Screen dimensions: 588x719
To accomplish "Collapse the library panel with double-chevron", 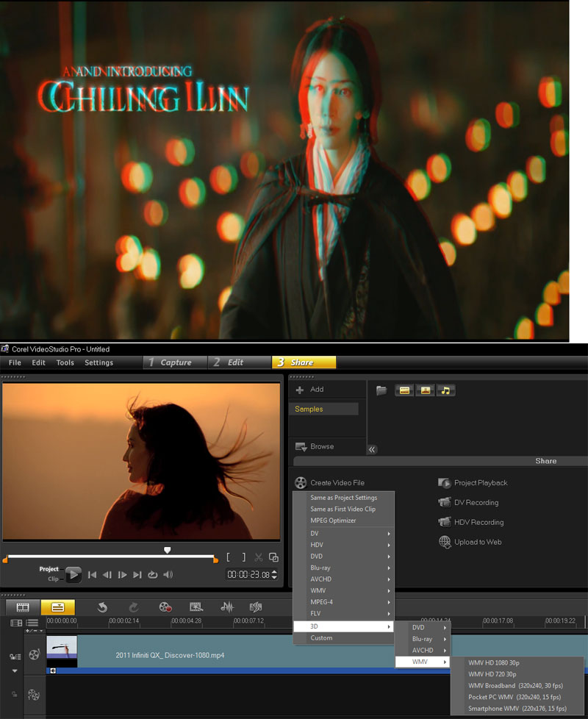I will coord(372,449).
